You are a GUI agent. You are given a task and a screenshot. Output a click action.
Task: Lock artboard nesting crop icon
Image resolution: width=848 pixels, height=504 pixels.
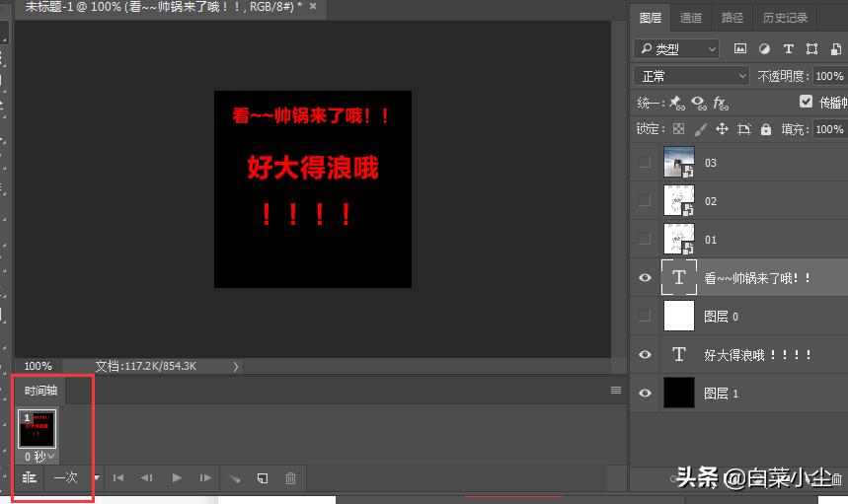pyautogui.click(x=744, y=129)
